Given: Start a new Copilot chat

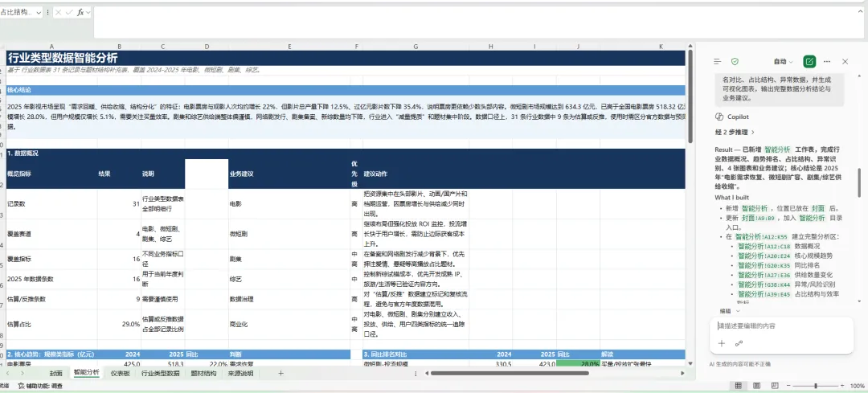Looking at the screenshot, I should point(809,61).
